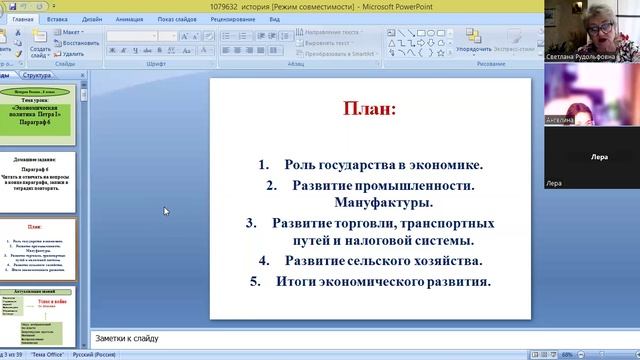Viewport: 640px width, 360px height.
Task: Toggle align text left
Action: pyautogui.click(x=226, y=51)
